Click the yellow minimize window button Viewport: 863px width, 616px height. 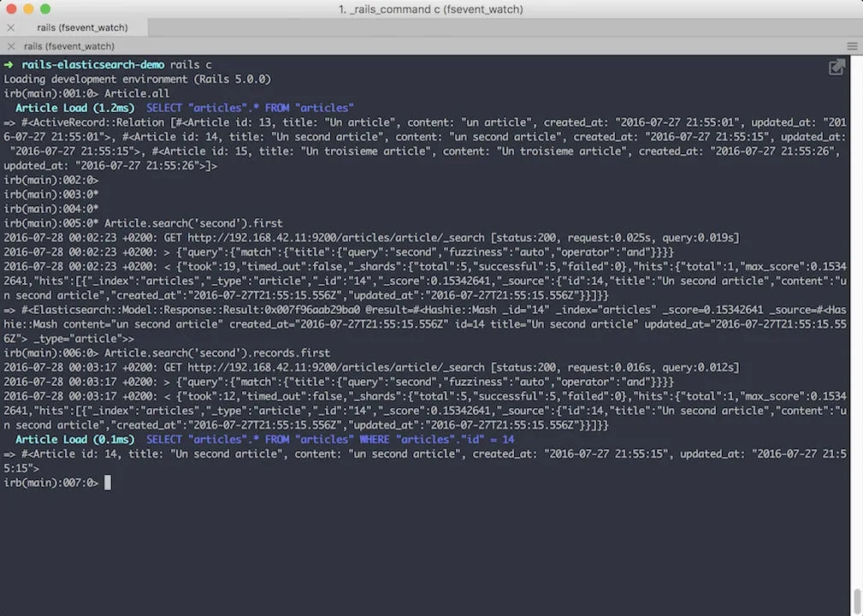pos(28,9)
